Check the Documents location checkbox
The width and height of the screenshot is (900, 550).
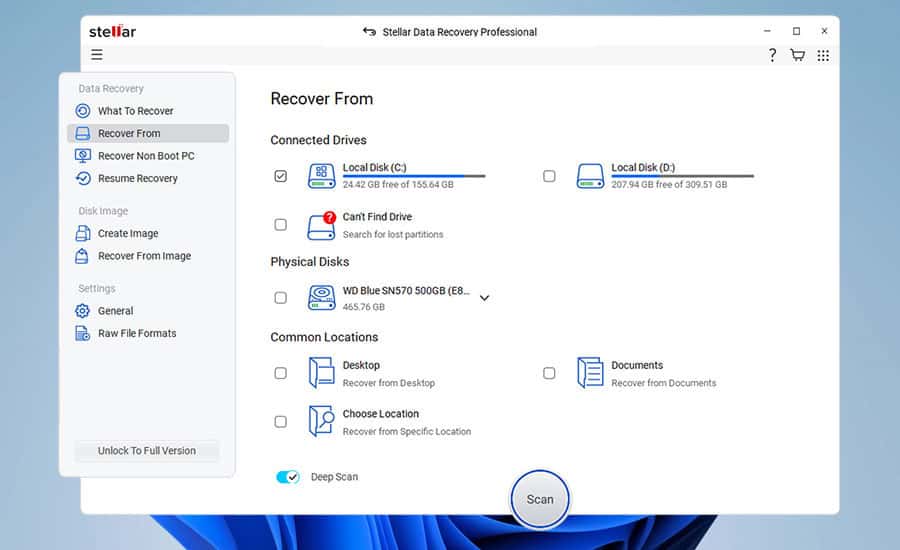[549, 373]
